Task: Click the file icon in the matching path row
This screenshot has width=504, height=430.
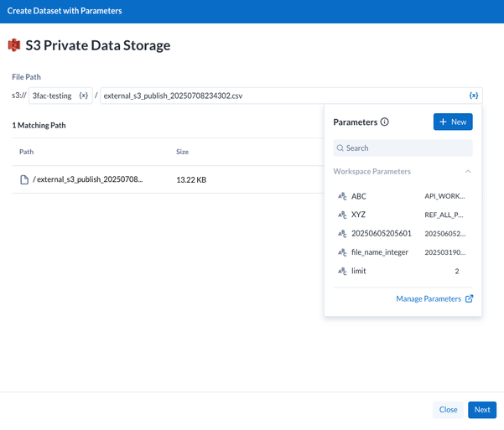Action: coord(24,179)
